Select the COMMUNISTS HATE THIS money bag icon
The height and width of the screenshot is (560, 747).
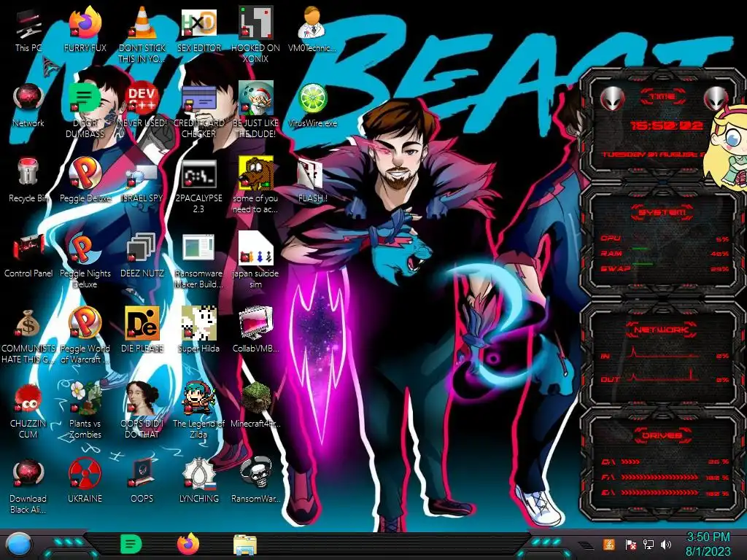click(28, 335)
